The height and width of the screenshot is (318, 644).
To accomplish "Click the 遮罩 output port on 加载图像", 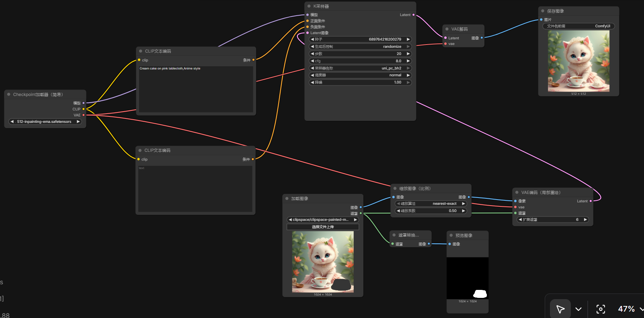I will [361, 213].
